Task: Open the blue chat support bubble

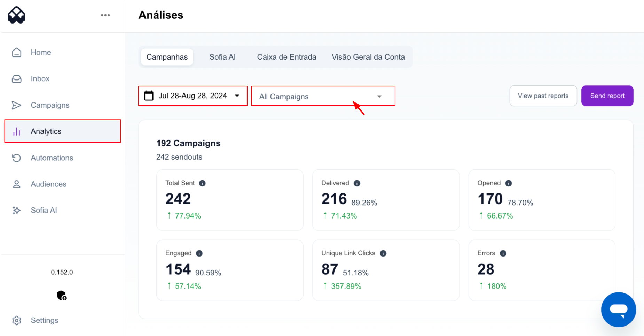Action: [x=618, y=310]
